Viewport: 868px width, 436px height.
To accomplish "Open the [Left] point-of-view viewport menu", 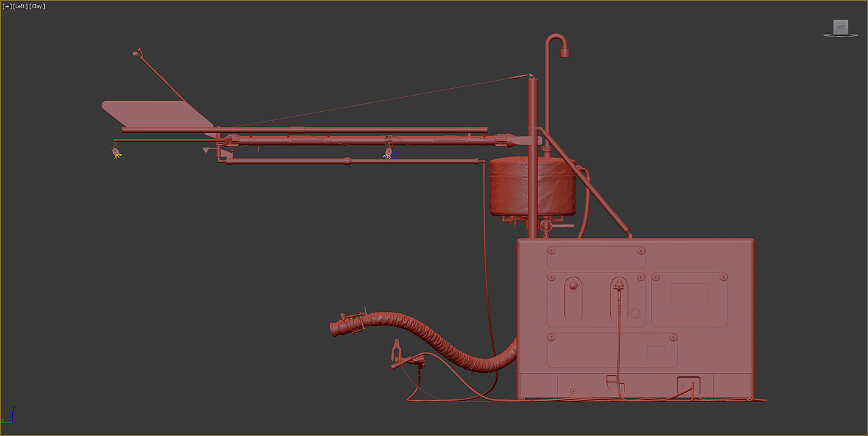I will [20, 5].
